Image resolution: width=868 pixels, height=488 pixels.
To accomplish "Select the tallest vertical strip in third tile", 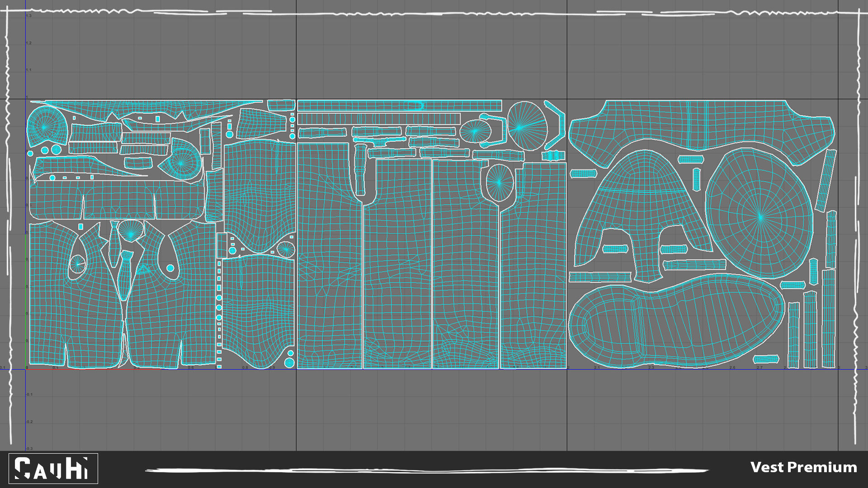I will click(828, 319).
